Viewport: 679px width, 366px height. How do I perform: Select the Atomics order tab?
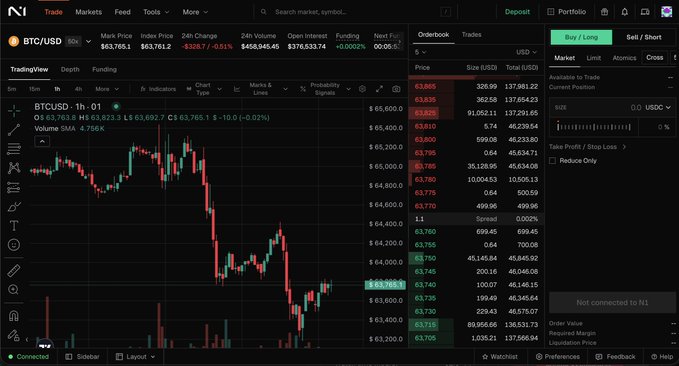click(624, 58)
